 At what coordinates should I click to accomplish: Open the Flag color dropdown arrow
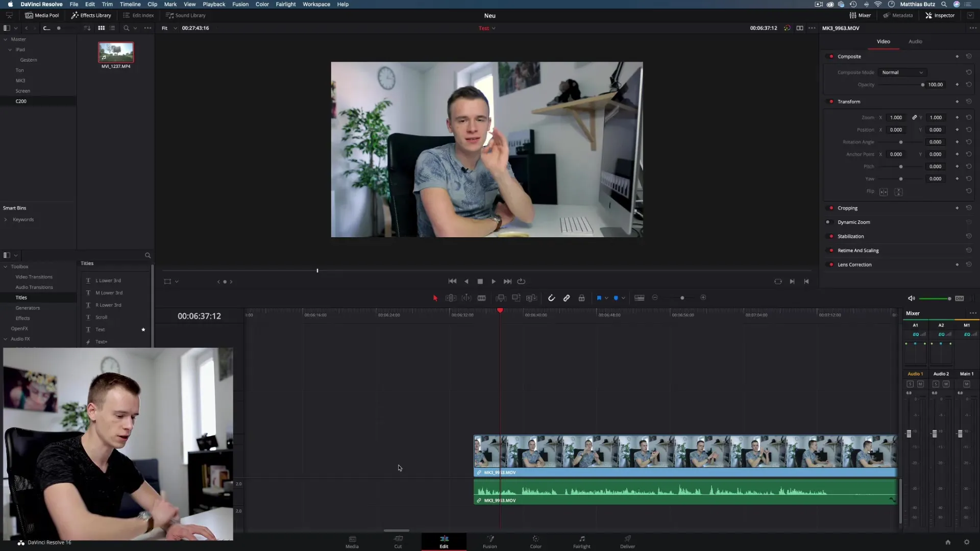click(606, 298)
